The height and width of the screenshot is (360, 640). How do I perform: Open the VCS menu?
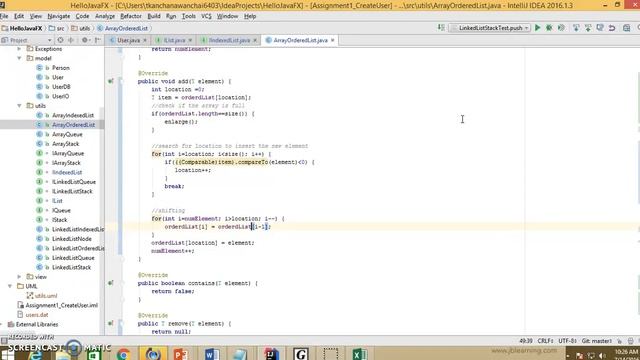(206, 16)
